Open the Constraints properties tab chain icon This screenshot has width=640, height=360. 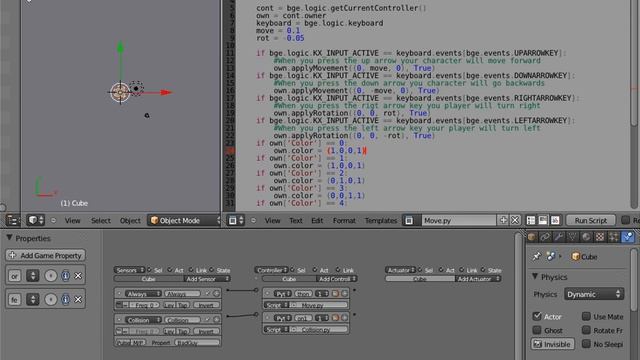click(x=545, y=237)
